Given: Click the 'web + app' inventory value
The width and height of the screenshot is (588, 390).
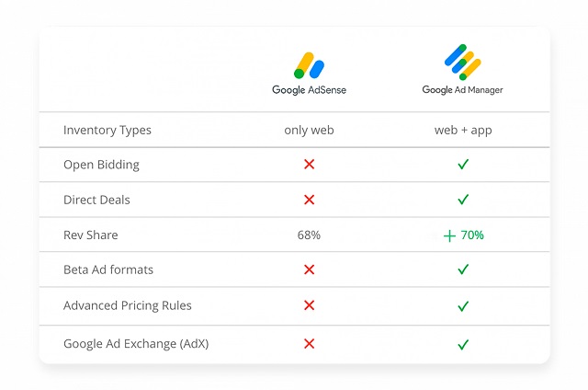Looking at the screenshot, I should click(x=463, y=131).
